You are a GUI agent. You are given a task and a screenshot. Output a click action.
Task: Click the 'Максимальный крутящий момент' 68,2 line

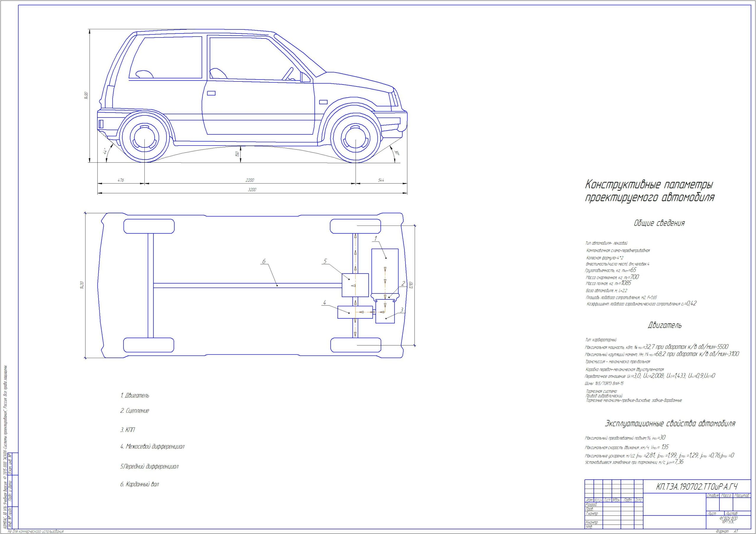coord(662,354)
